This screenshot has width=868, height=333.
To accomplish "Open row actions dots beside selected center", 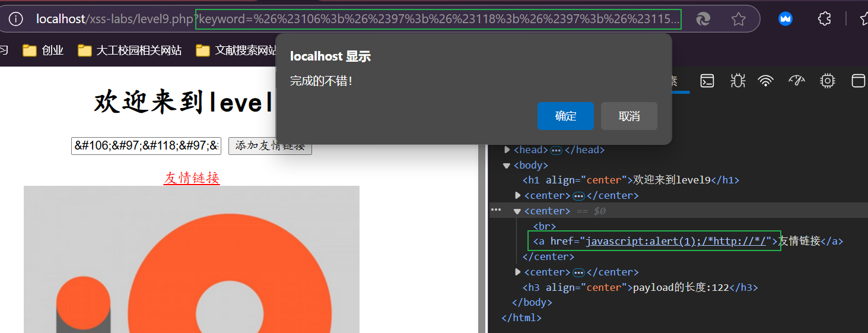I will pyautogui.click(x=496, y=210).
